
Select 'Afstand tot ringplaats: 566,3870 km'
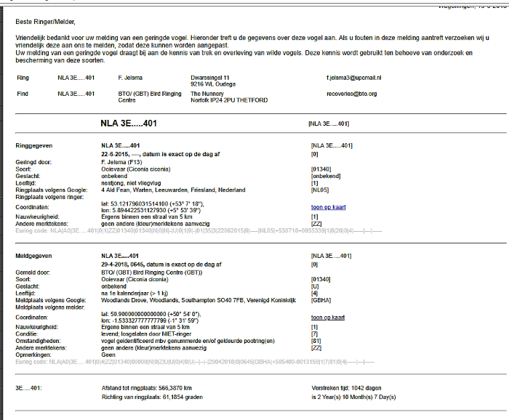(146, 388)
